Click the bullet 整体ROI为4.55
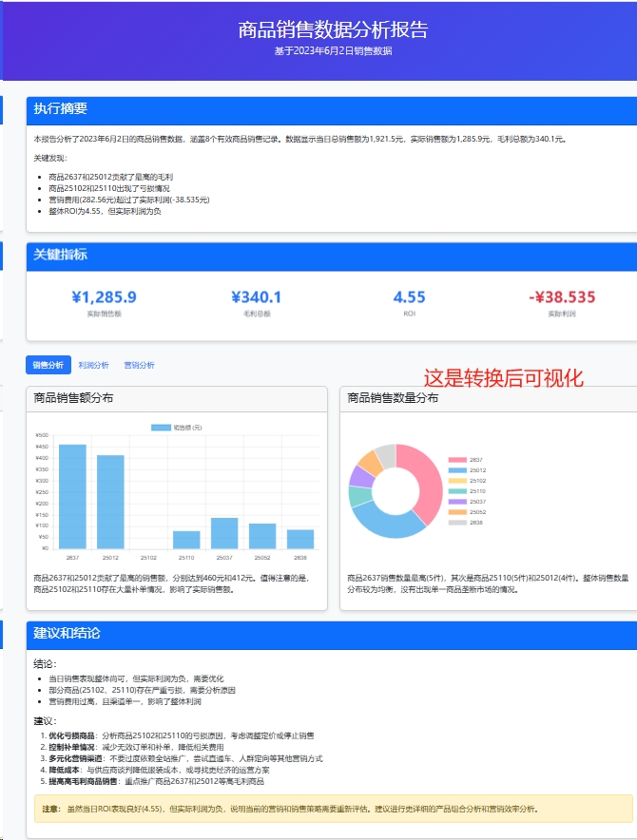Image resolution: width=637 pixels, height=840 pixels. [106, 211]
